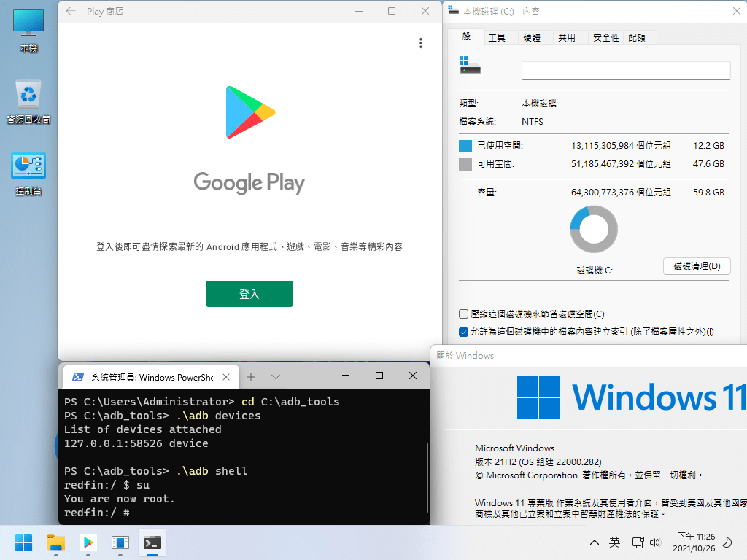The image size is (747, 560).
Task: Switch to the 工具 tab in disk properties
Action: 497,38
